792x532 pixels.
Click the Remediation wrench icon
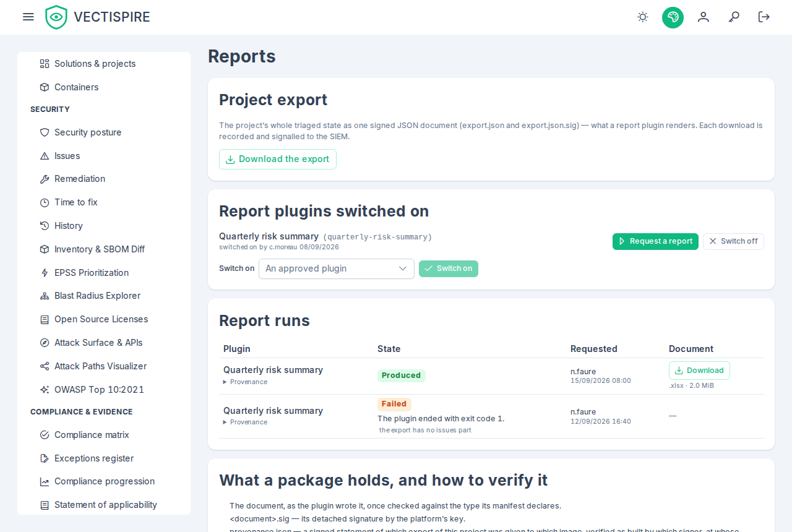pyautogui.click(x=45, y=179)
